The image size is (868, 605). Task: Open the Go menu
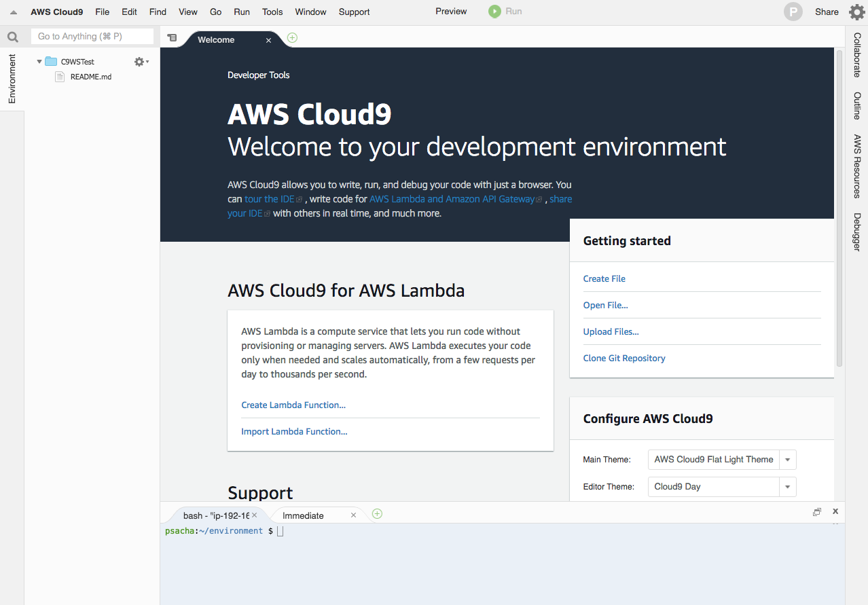click(x=216, y=12)
